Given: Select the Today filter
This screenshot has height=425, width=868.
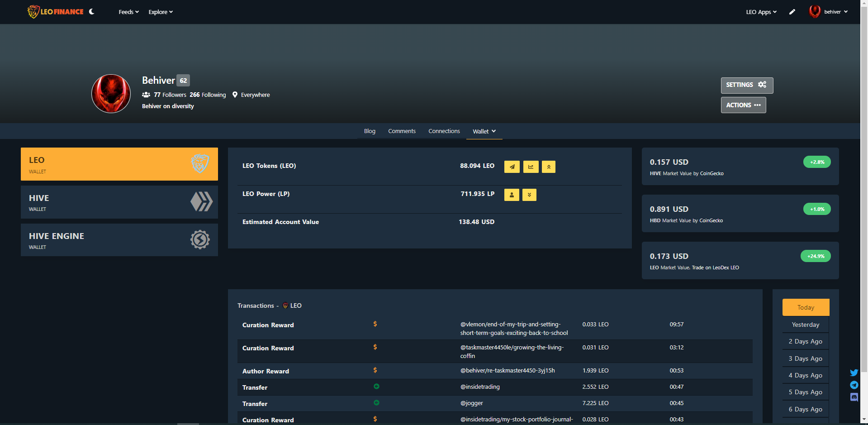Looking at the screenshot, I should click(x=806, y=307).
